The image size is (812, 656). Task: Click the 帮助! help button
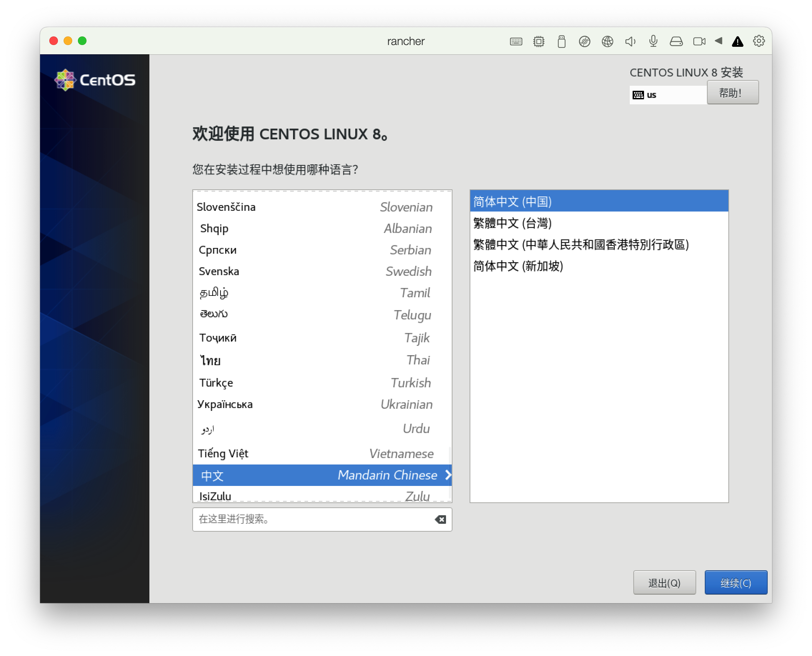pyautogui.click(x=732, y=93)
